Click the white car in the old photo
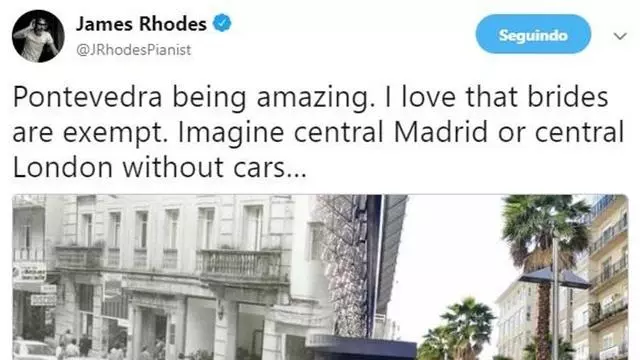Screen dimensions: 640x360 click(32, 350)
